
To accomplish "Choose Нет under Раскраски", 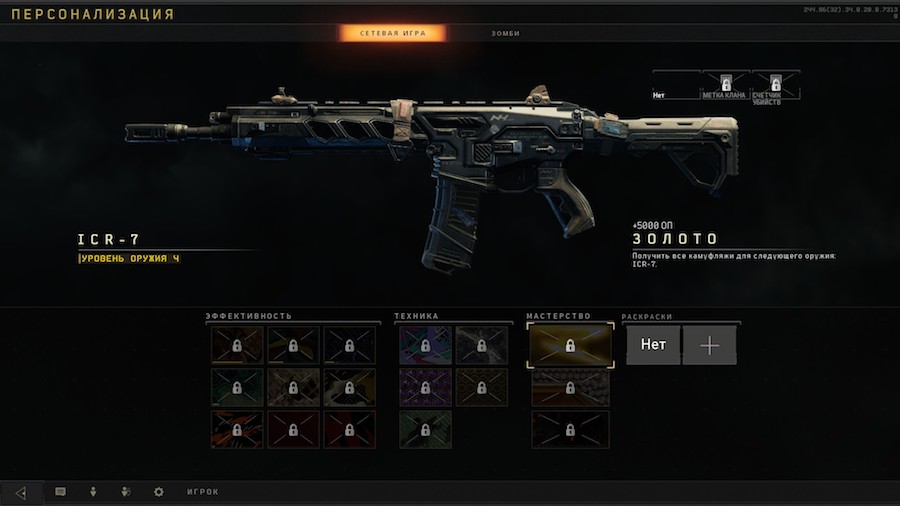I will tap(653, 345).
